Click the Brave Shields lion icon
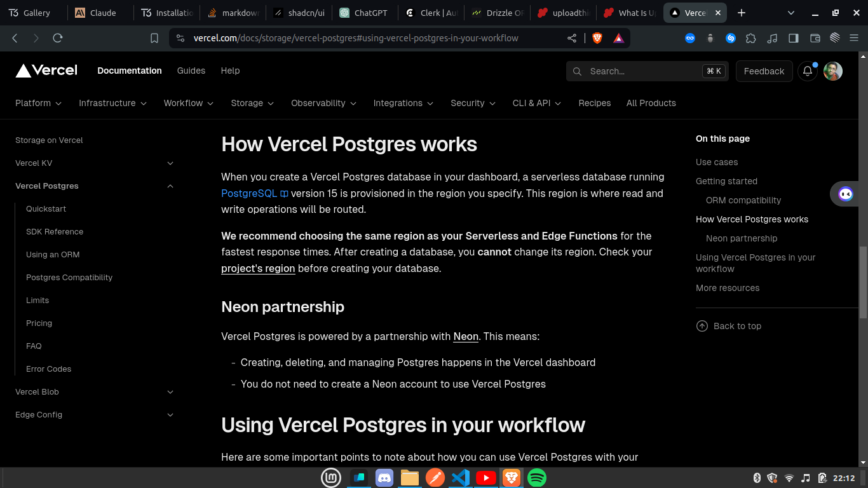Viewport: 868px width, 488px height. (597, 38)
